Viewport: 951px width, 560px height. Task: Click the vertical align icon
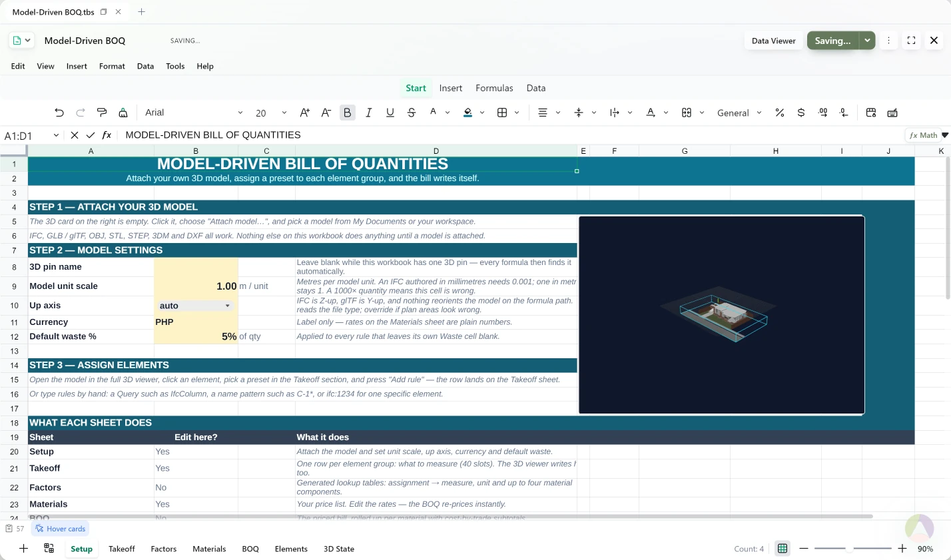click(x=579, y=113)
